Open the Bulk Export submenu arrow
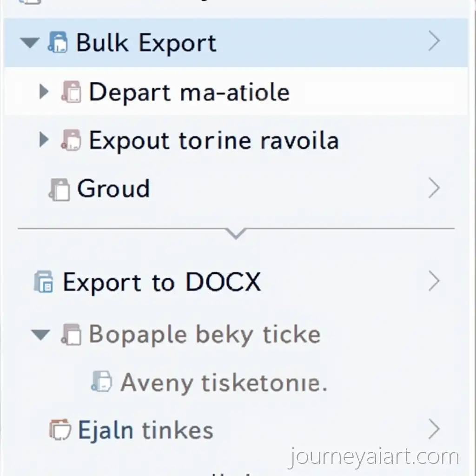Image resolution: width=476 pixels, height=476 pixels. click(x=434, y=42)
